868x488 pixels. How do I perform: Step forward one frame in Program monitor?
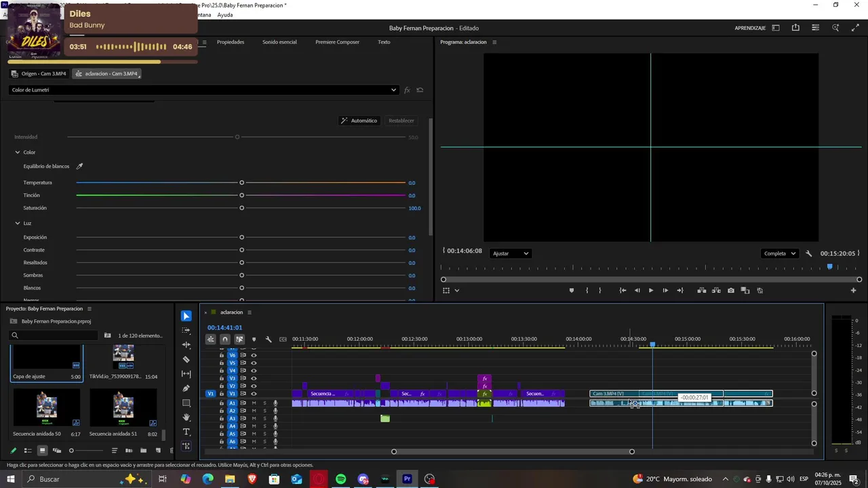(x=665, y=291)
